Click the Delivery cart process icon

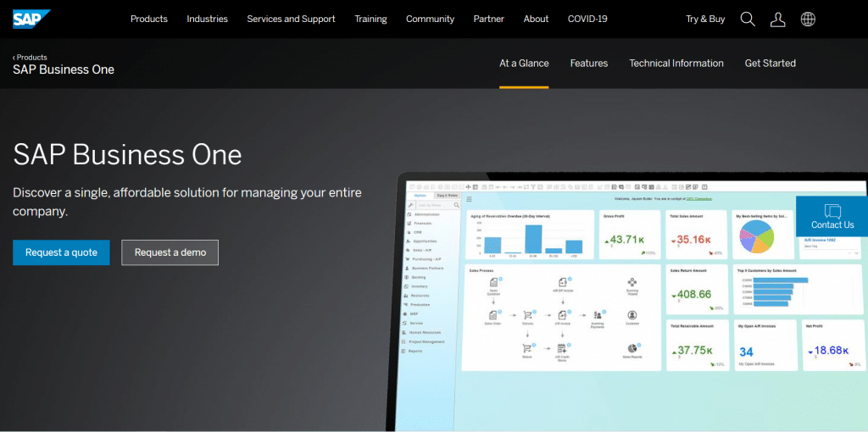[x=527, y=315]
